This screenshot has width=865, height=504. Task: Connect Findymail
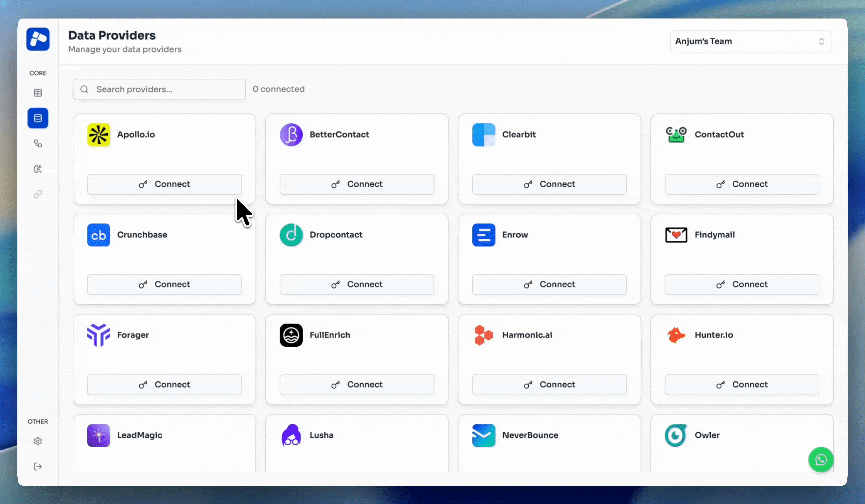click(x=742, y=284)
